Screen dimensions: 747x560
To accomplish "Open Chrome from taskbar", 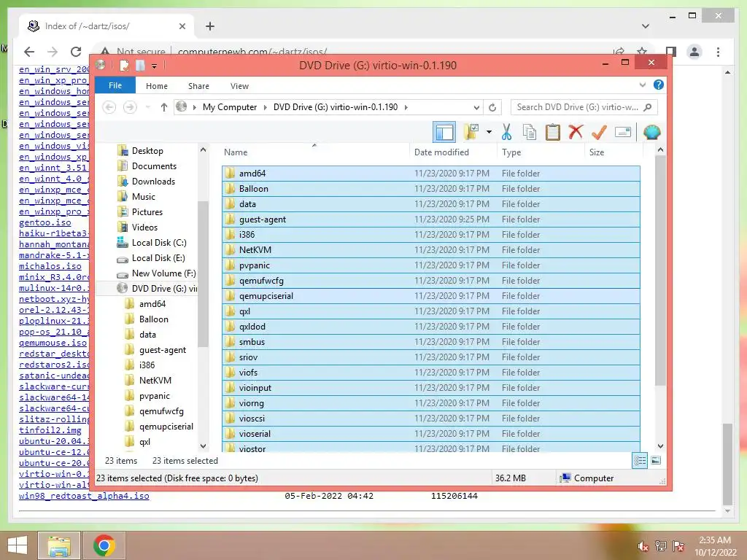I will pos(104,545).
